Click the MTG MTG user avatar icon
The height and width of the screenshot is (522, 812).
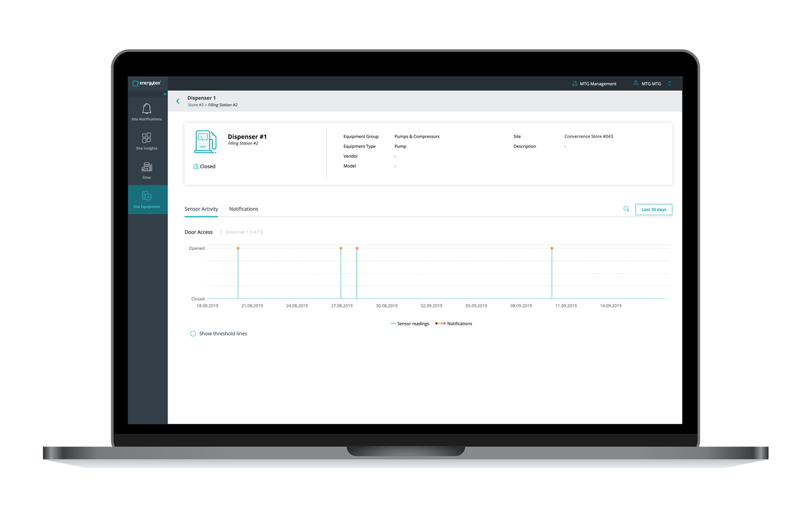pos(636,83)
